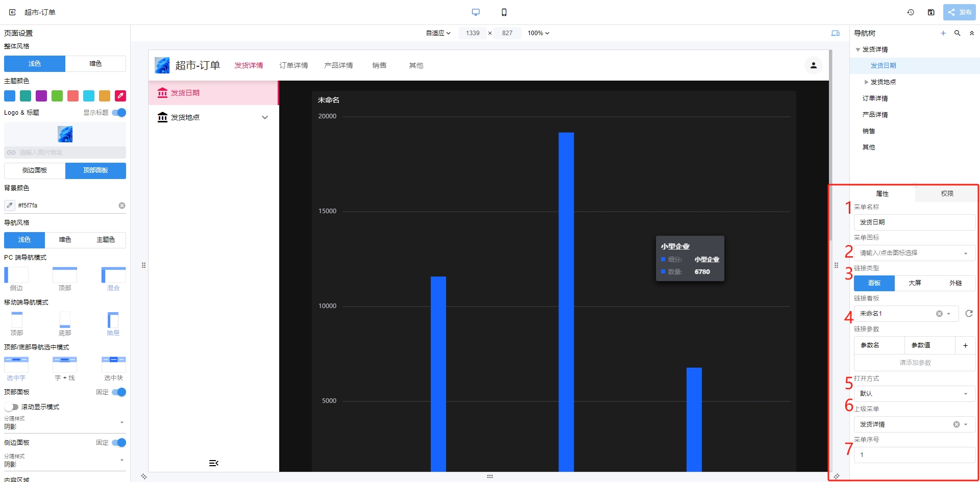The width and height of the screenshot is (980, 482).
Task: Open 订单详情 tab in preview header
Action: coord(293,65)
